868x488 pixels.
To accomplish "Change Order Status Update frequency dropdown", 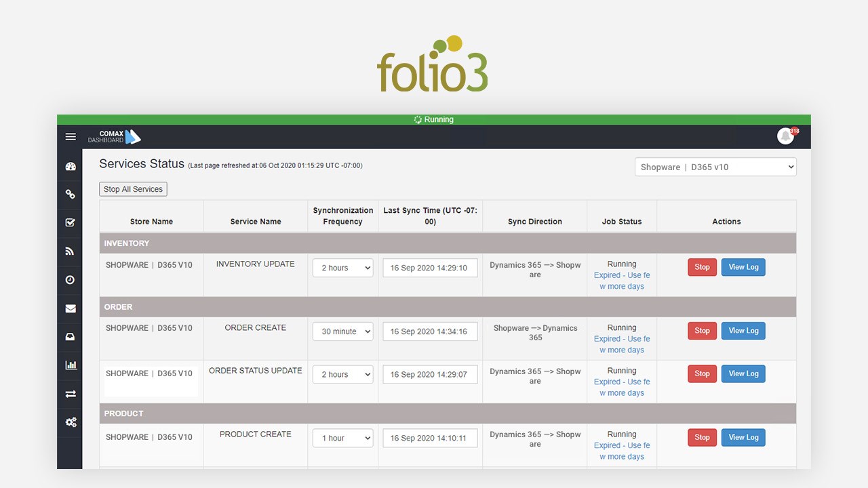I will point(342,374).
